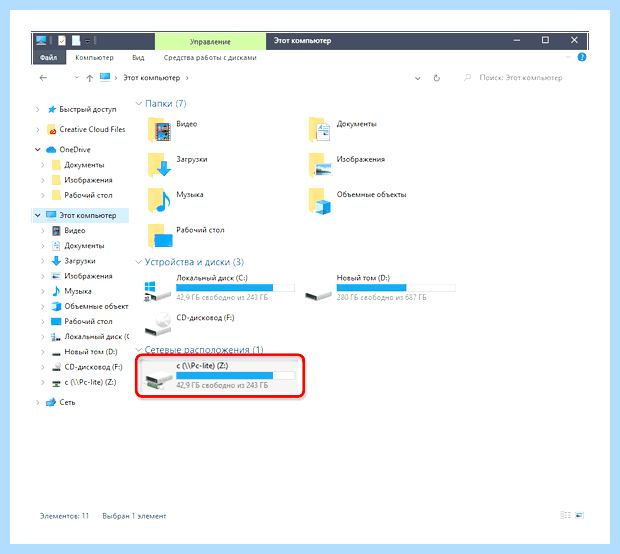Click the Локальный диск (C:) usage bar
This screenshot has height=554, width=620.
coord(235,287)
